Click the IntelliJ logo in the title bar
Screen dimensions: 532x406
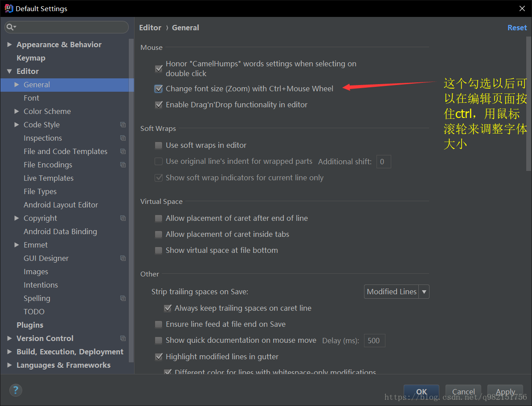8,8
